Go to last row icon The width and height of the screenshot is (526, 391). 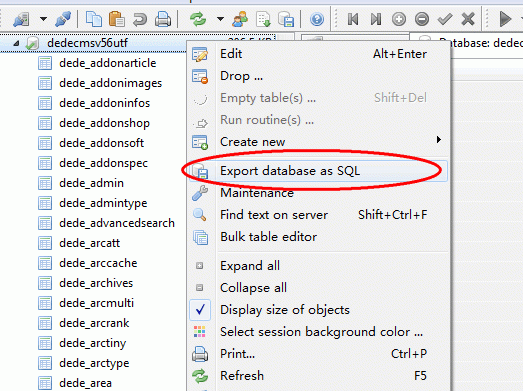tap(376, 19)
